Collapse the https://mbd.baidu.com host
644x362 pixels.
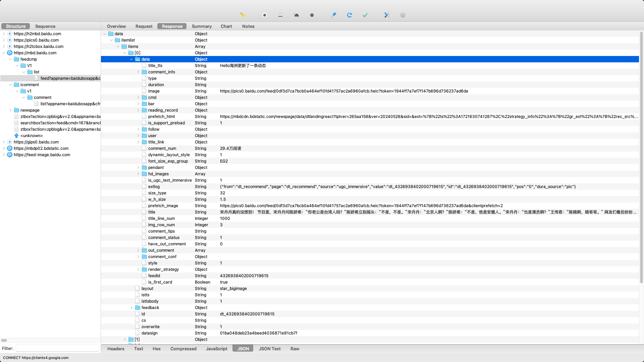(4, 53)
